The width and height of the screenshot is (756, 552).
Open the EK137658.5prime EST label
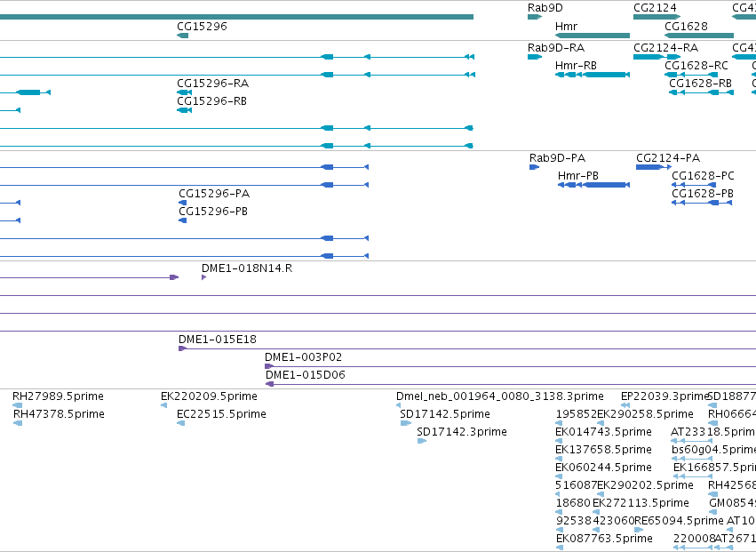pyautogui.click(x=603, y=450)
